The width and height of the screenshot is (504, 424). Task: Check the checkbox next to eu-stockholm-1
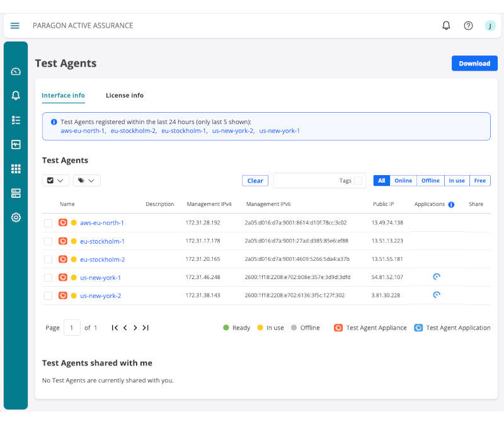pos(49,241)
